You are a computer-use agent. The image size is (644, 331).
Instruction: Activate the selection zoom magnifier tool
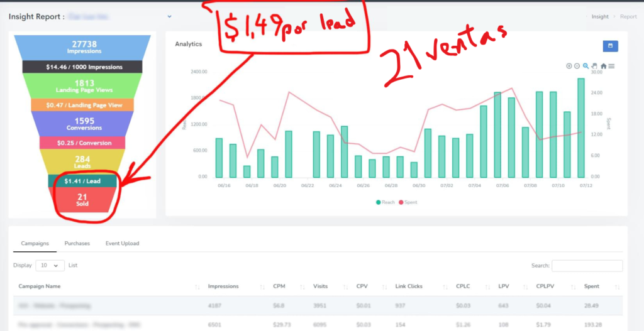pyautogui.click(x=586, y=66)
